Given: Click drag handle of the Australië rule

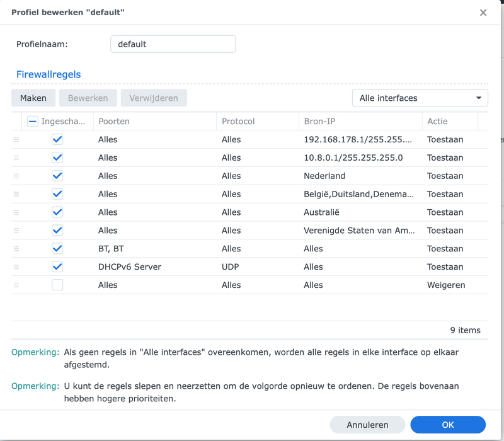Looking at the screenshot, I should (16, 212).
